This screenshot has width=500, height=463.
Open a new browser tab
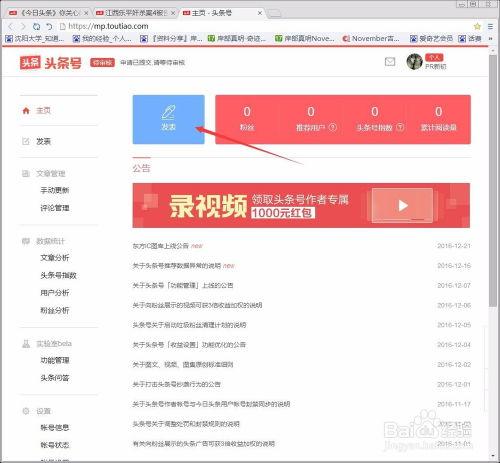pos(275,13)
